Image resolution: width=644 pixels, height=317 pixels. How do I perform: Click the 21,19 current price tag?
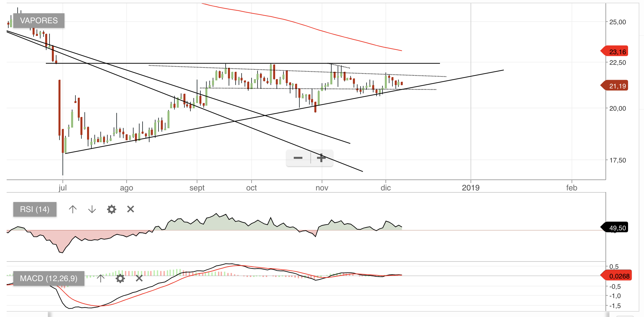pos(614,86)
